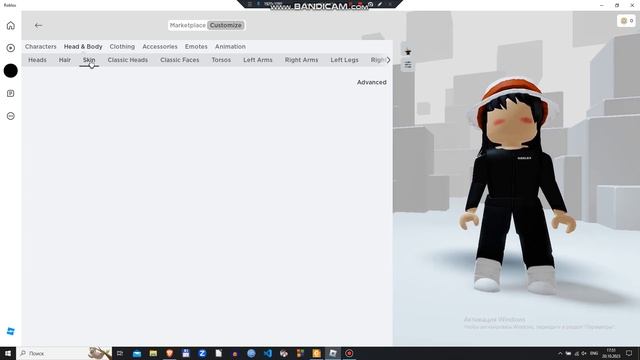Select the Hair subcategory
The height and width of the screenshot is (360, 640).
64,60
